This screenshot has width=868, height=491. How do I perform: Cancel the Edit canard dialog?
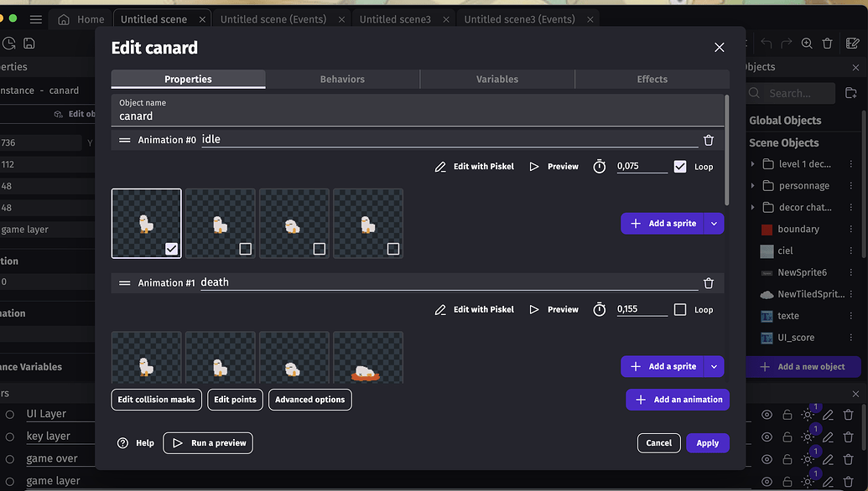click(x=658, y=443)
